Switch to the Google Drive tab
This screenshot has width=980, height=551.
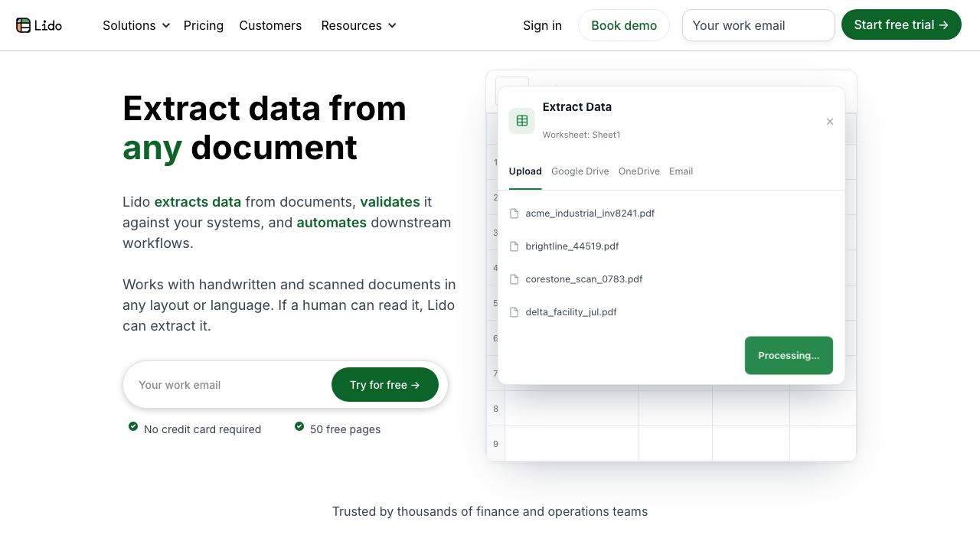(x=580, y=171)
